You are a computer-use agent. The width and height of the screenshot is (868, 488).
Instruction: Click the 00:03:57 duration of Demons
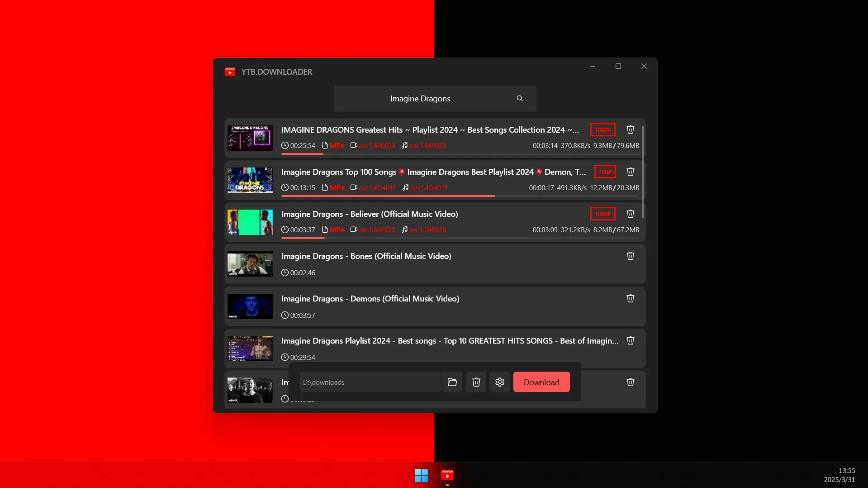[x=303, y=316]
